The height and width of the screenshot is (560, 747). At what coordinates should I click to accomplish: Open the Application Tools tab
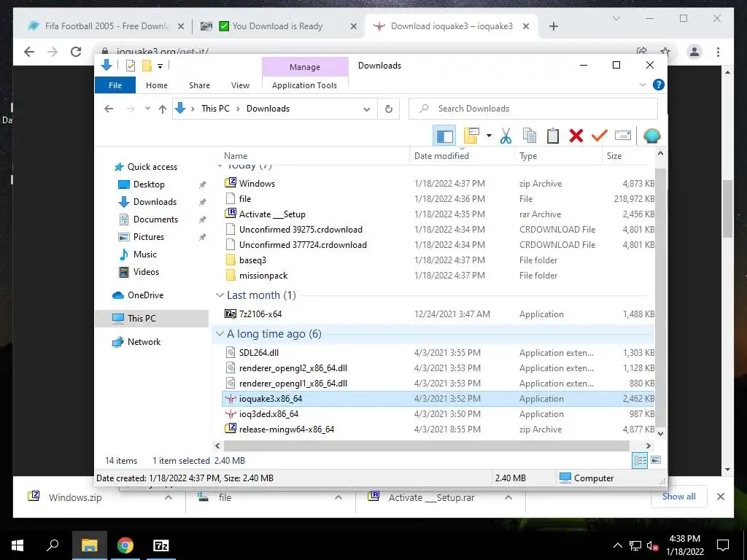[x=304, y=85]
